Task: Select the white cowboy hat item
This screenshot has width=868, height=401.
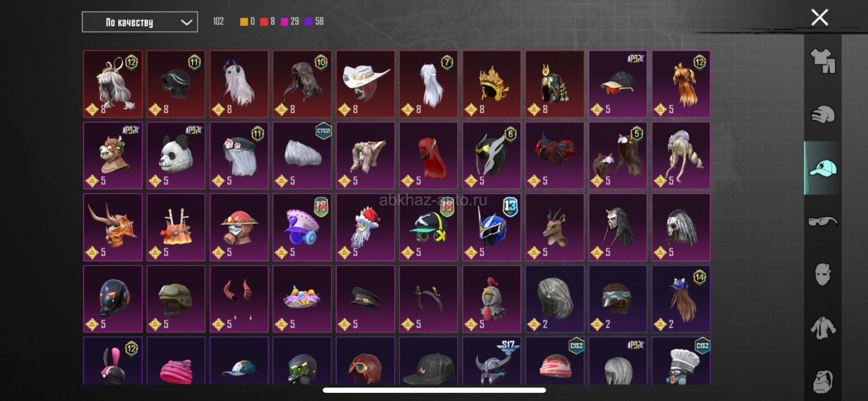Action: pos(365,84)
